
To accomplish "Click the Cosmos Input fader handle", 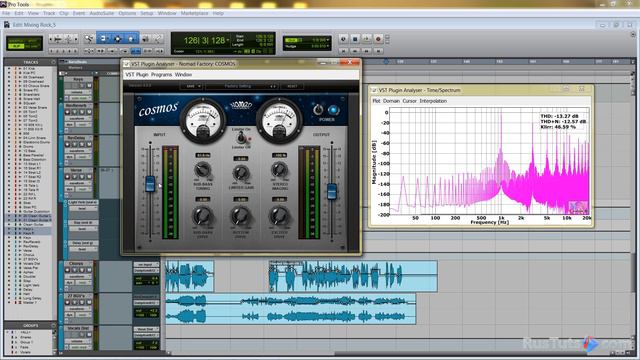I will coord(150,184).
